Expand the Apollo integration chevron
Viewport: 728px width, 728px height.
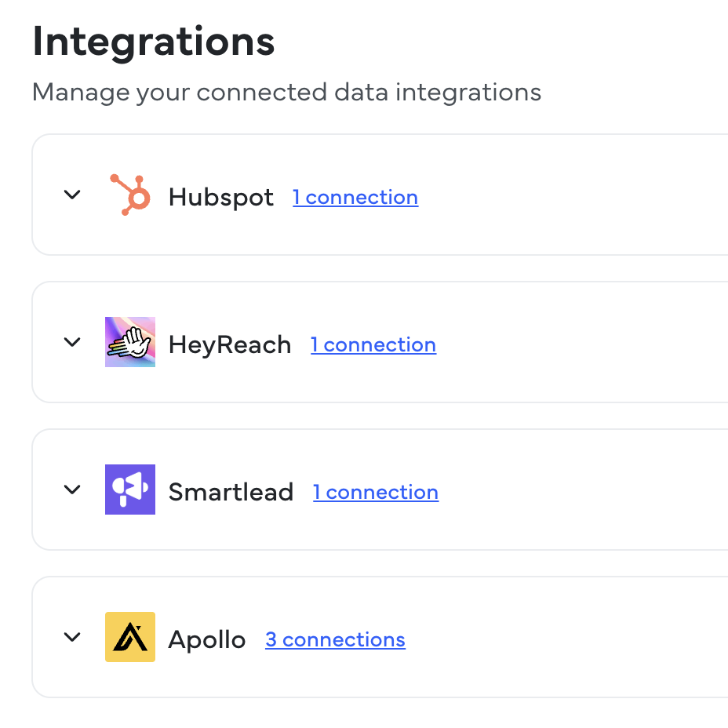(72, 637)
